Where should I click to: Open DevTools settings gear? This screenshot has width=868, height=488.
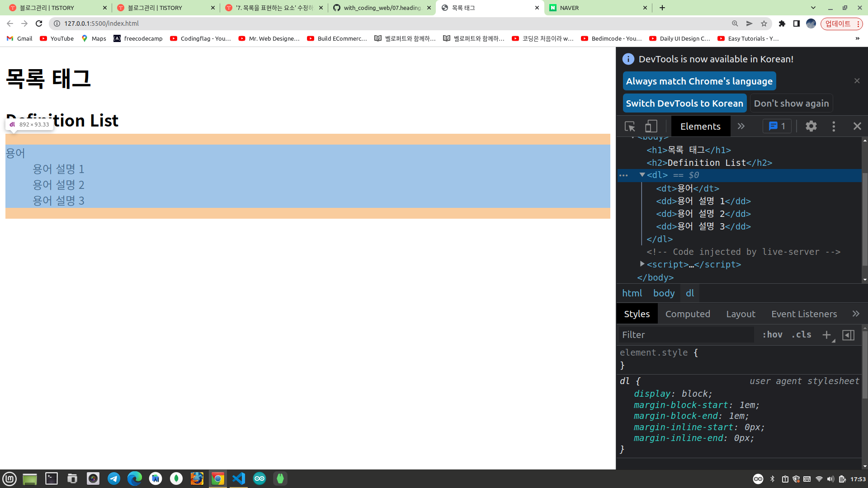(811, 126)
